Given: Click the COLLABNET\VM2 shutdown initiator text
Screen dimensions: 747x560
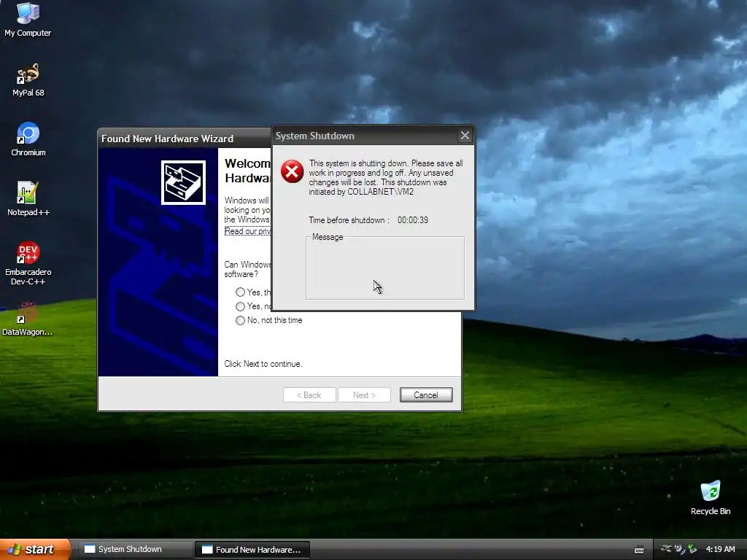Looking at the screenshot, I should (x=380, y=192).
